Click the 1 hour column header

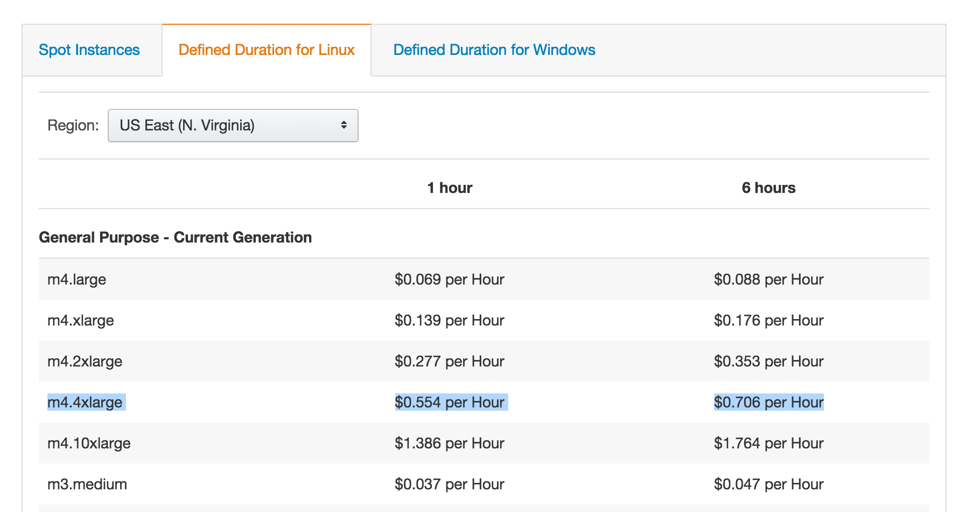(x=450, y=188)
